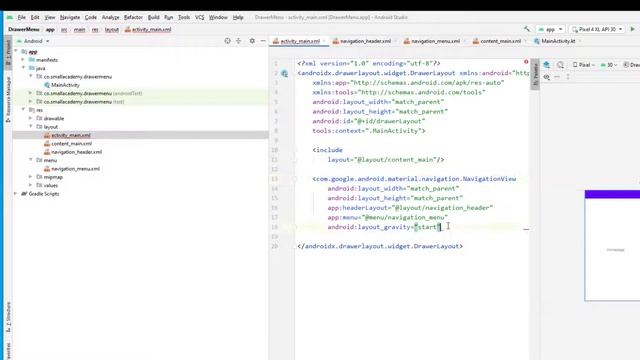The width and height of the screenshot is (640, 360).
Task: Run the app with the green play icon
Action: click(x=633, y=29)
